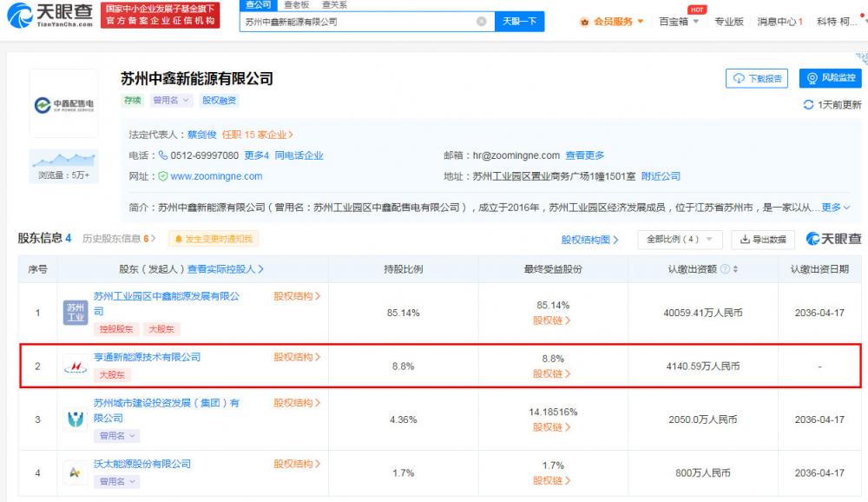Switch to the 查关系 tab
This screenshot has width=868, height=502.
334,4
